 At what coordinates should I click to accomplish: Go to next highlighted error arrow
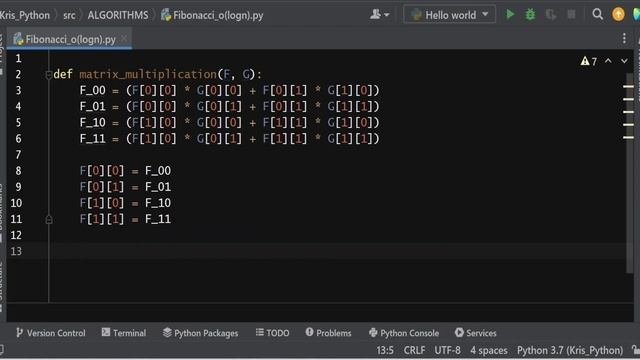tap(624, 61)
